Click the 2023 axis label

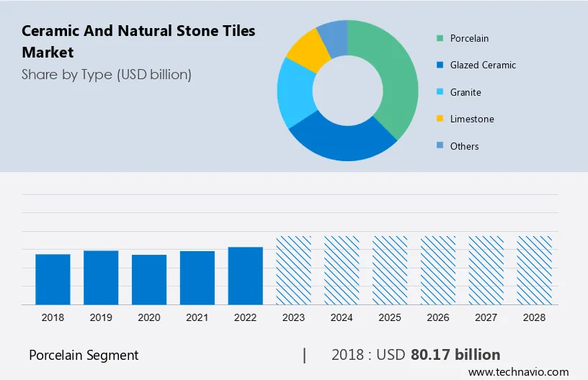(293, 317)
